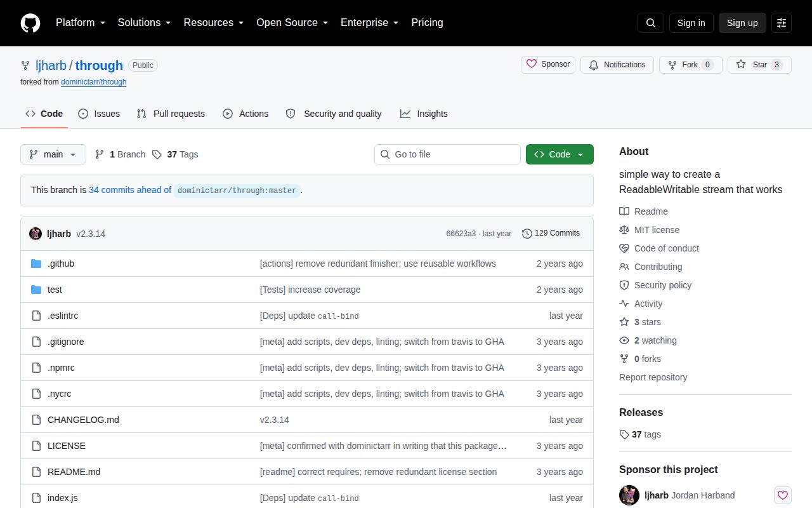Open the LICENSE file
The width and height of the screenshot is (812, 508).
coord(67,446)
